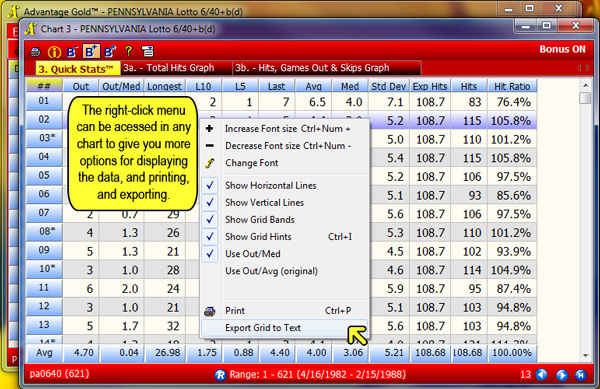Choose Increase Font size in context menu
The width and height of the screenshot is (600, 389).
tap(284, 129)
